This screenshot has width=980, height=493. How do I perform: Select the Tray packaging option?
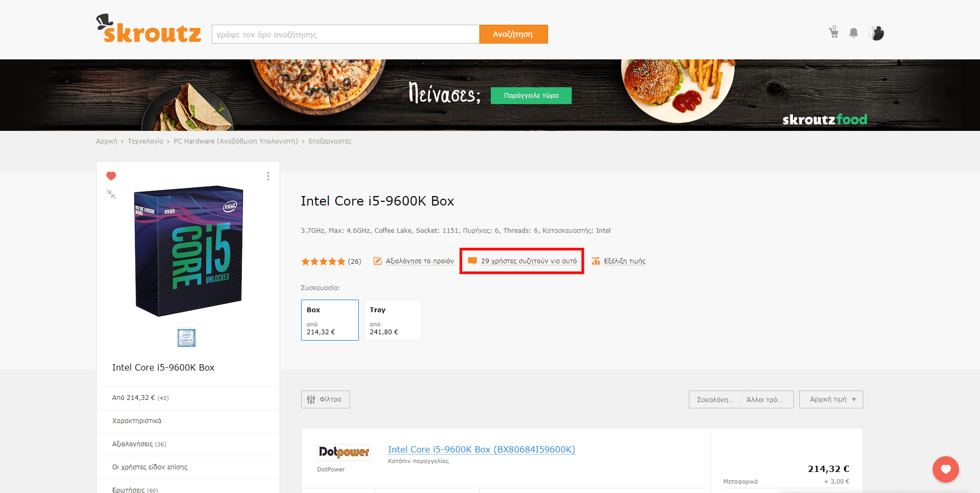(x=393, y=320)
